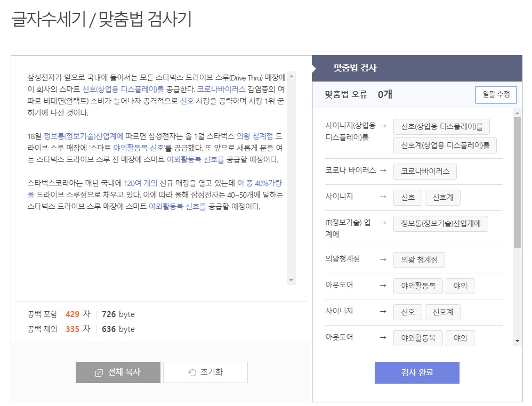Click highlighted 신호(상업용 디스플레이)를 in text

tap(123, 89)
